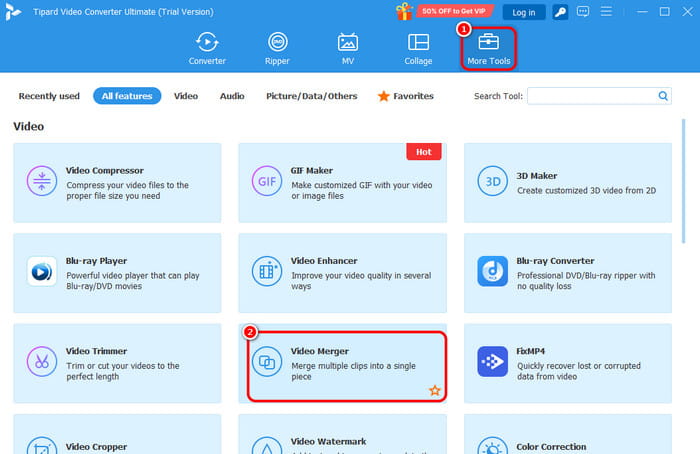
Task: Open Color Correction by its title
Action: pyautogui.click(x=551, y=446)
